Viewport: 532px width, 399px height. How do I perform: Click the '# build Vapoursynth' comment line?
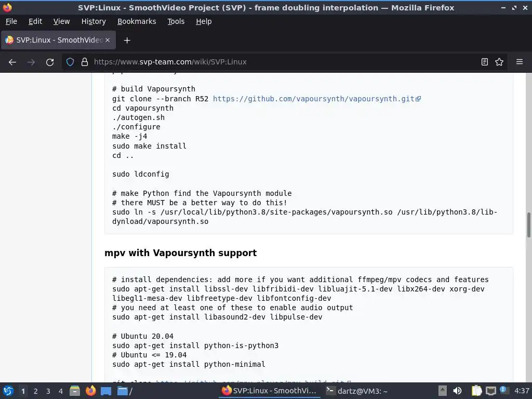(154, 89)
